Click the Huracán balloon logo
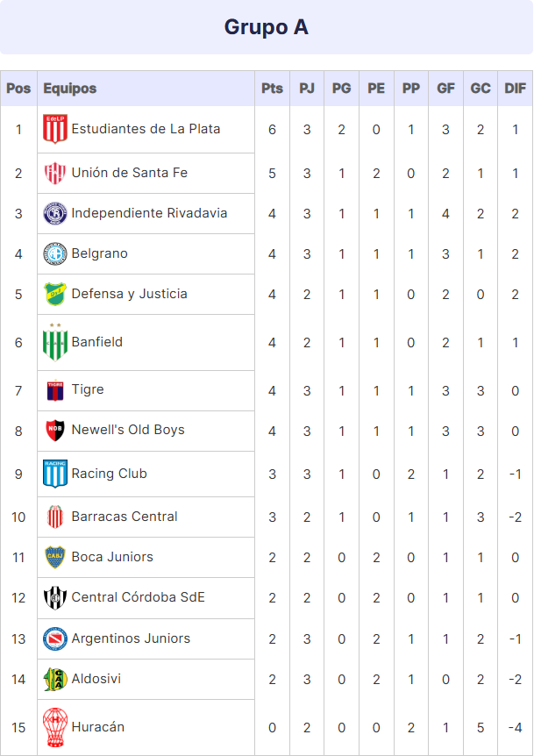This screenshot has width=534, height=756. [x=55, y=728]
